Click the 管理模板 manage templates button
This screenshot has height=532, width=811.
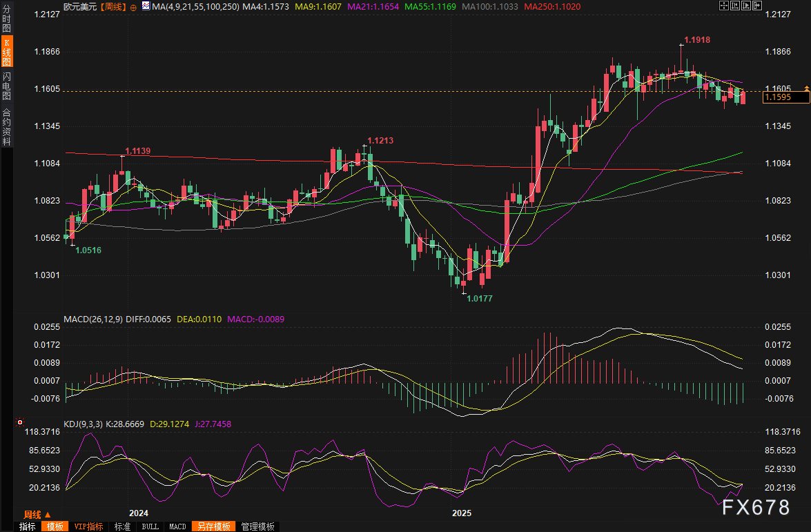257,526
